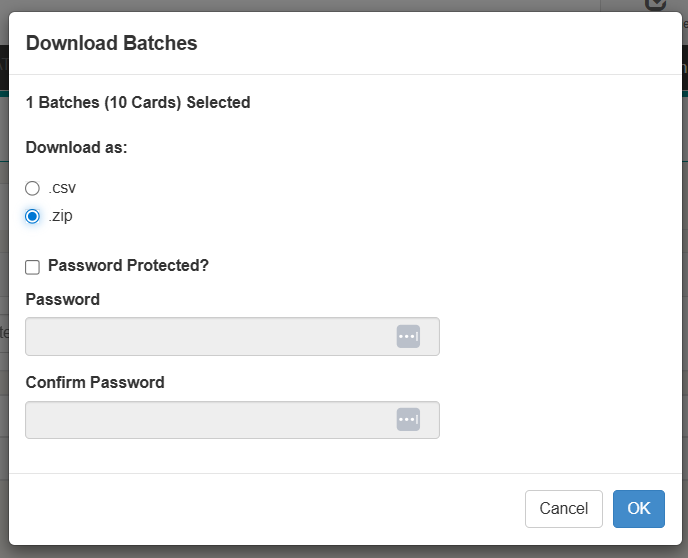Click the .zip format label
The height and width of the screenshot is (558, 688).
click(61, 216)
